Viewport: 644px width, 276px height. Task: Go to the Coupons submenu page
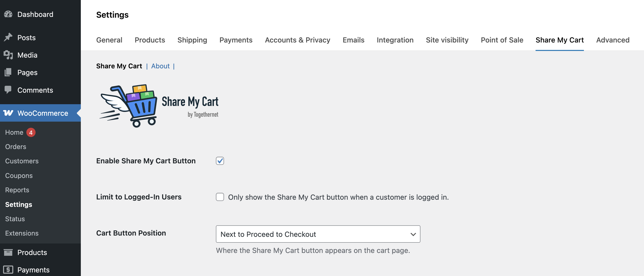19,176
